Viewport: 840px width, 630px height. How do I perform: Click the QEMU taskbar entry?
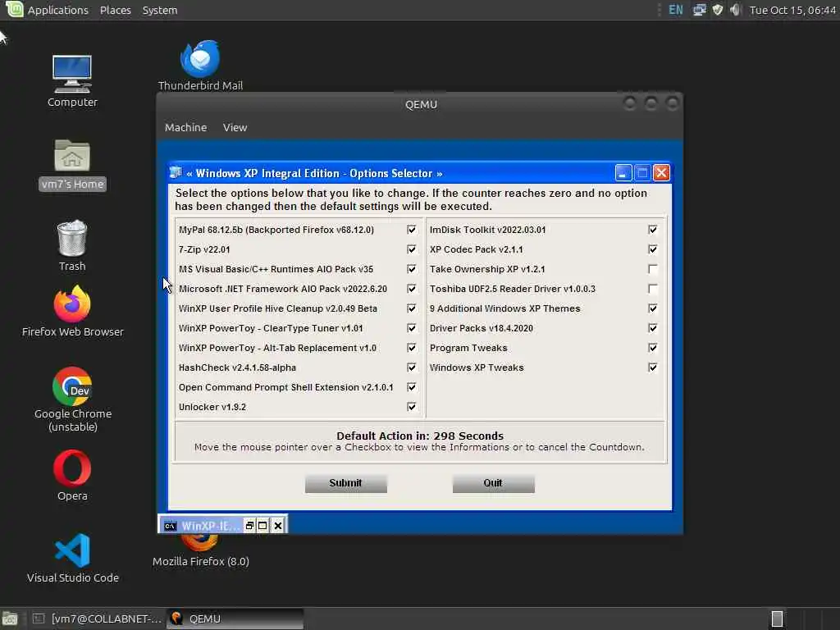tap(235, 619)
